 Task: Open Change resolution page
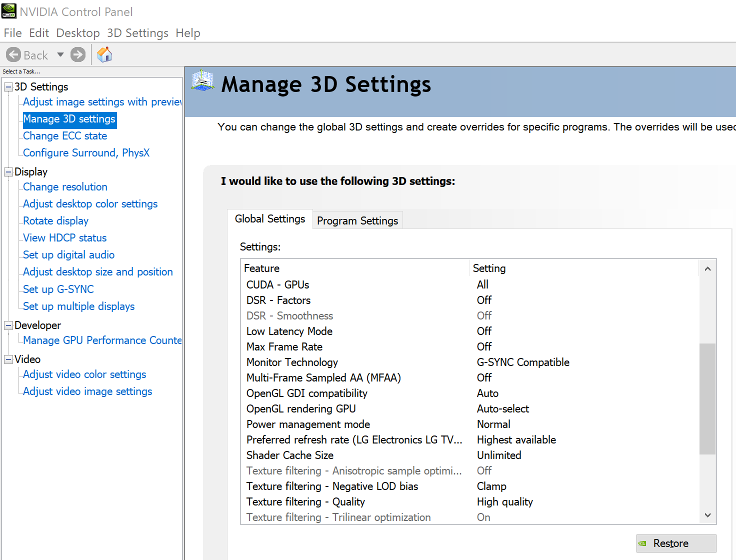[65, 187]
